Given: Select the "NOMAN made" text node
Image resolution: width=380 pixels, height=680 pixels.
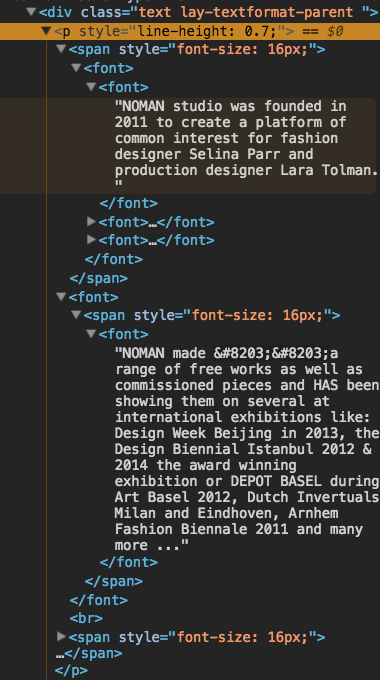Looking at the screenshot, I should pos(247,449).
